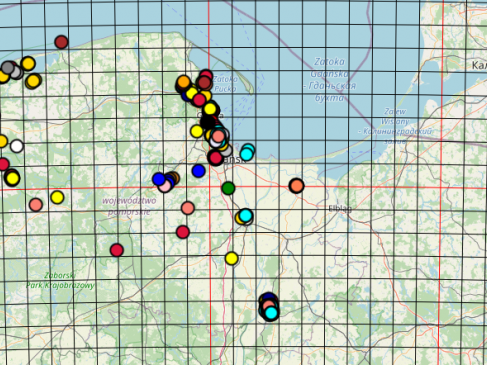Select the yellow marker right of the far-left salmon marker
This screenshot has height=365, width=487.
pos(57,197)
